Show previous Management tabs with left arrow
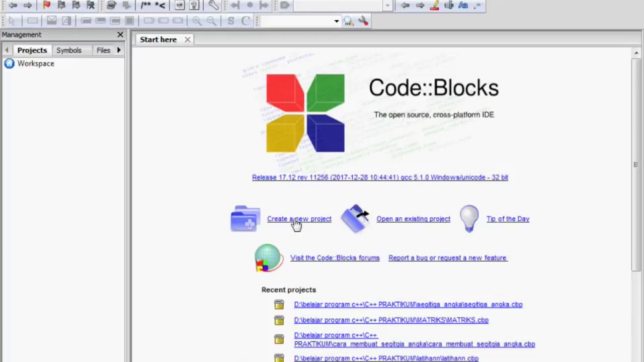 [x=7, y=50]
